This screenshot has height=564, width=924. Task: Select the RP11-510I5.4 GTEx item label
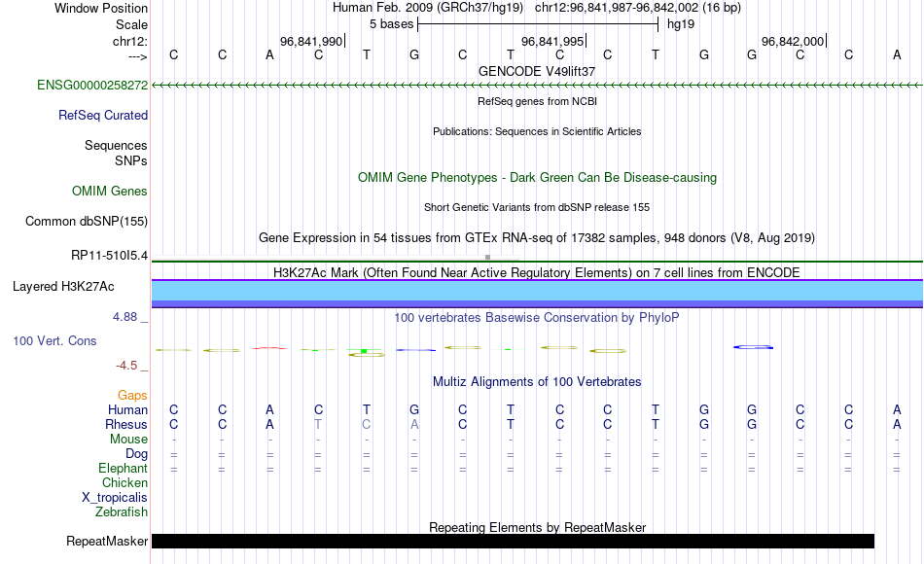110,255
